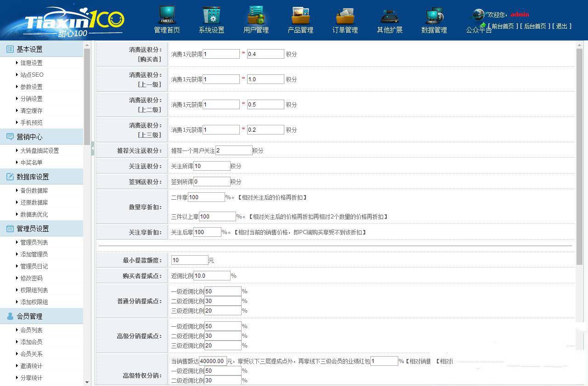Click the Tiaxin100 logo

click(73, 22)
